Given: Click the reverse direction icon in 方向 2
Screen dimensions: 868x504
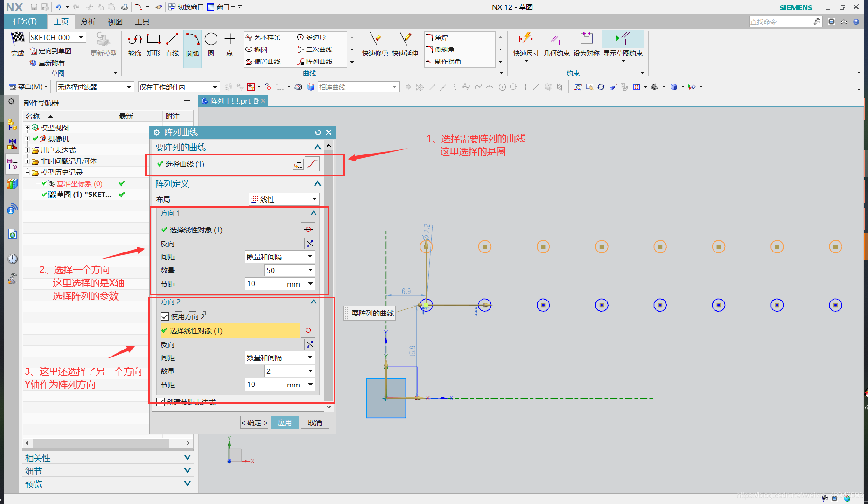Looking at the screenshot, I should pos(310,344).
